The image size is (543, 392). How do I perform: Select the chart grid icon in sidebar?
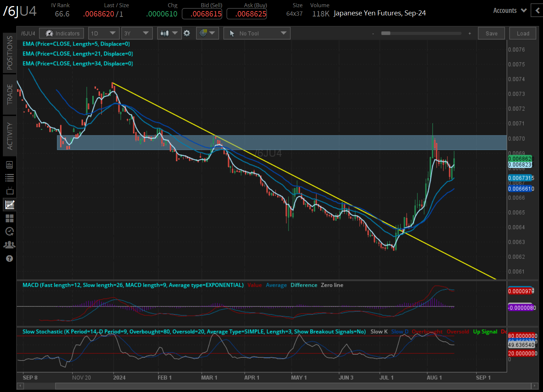pyautogui.click(x=10, y=205)
